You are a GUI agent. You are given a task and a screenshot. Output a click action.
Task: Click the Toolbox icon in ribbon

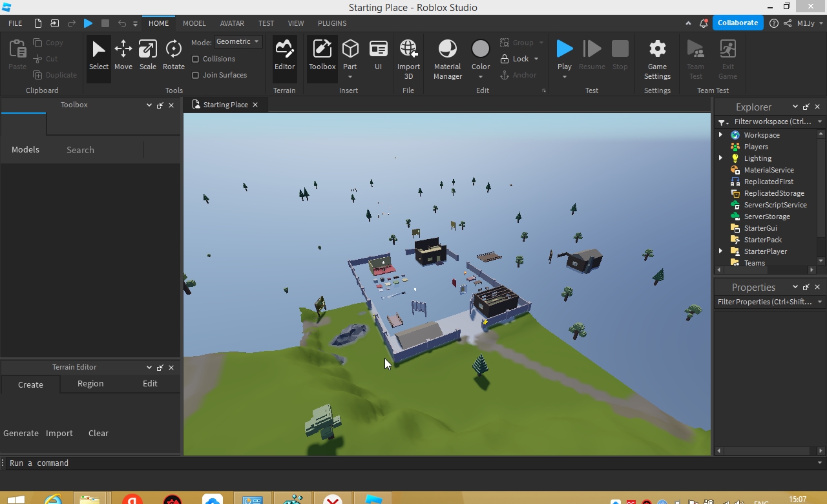pyautogui.click(x=322, y=56)
